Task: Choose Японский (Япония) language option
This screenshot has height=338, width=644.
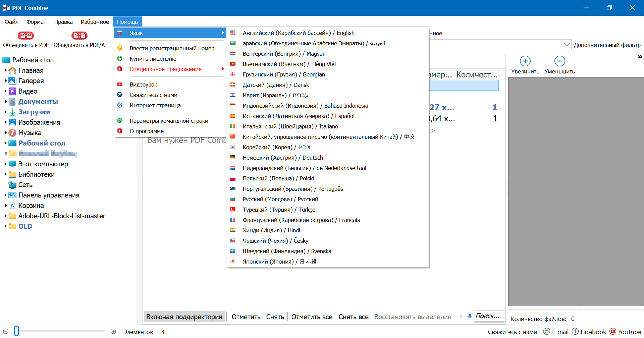Action: click(328, 262)
